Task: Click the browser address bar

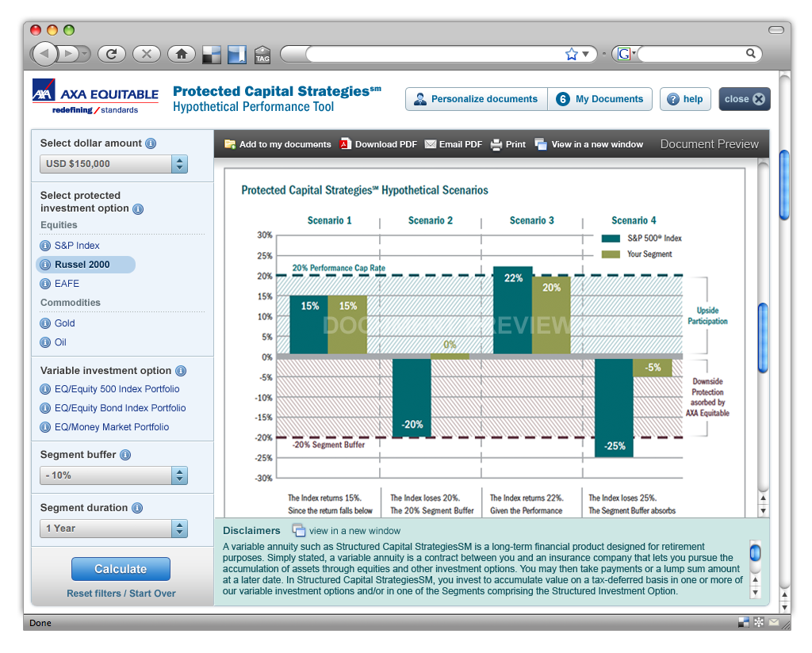Action: 435,54
